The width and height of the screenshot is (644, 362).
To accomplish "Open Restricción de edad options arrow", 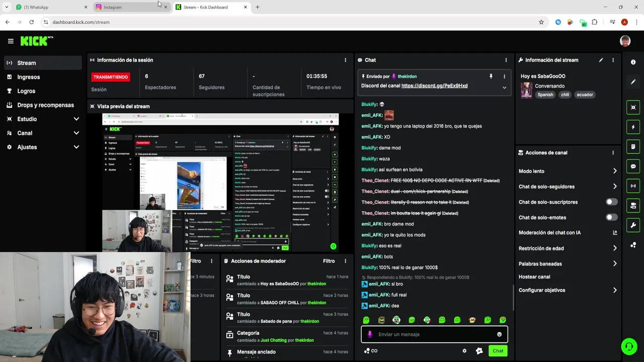I will (x=615, y=248).
